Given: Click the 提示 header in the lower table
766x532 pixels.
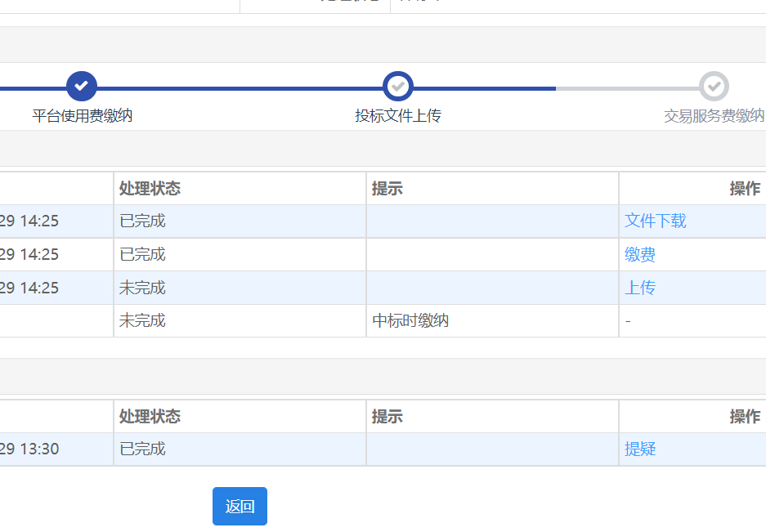Looking at the screenshot, I should pos(387,417).
